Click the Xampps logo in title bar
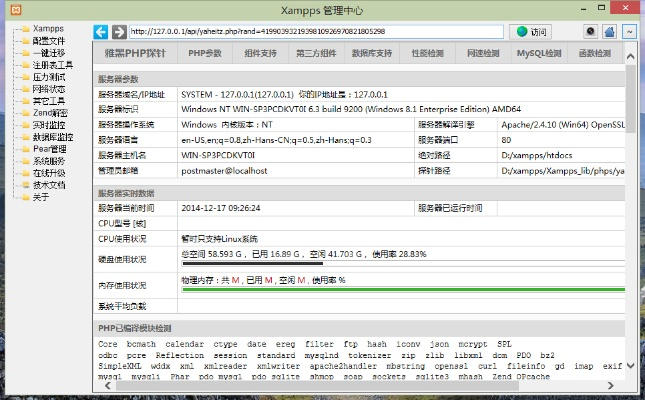The image size is (645, 400). tap(10, 9)
